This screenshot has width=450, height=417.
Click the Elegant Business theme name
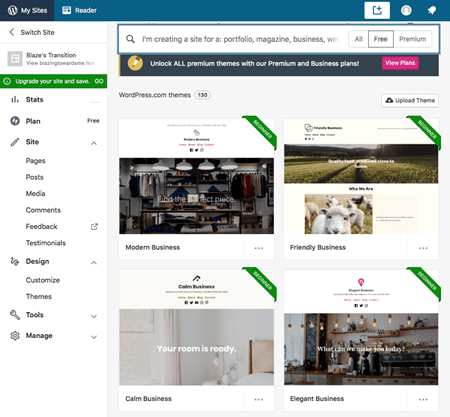coord(317,399)
